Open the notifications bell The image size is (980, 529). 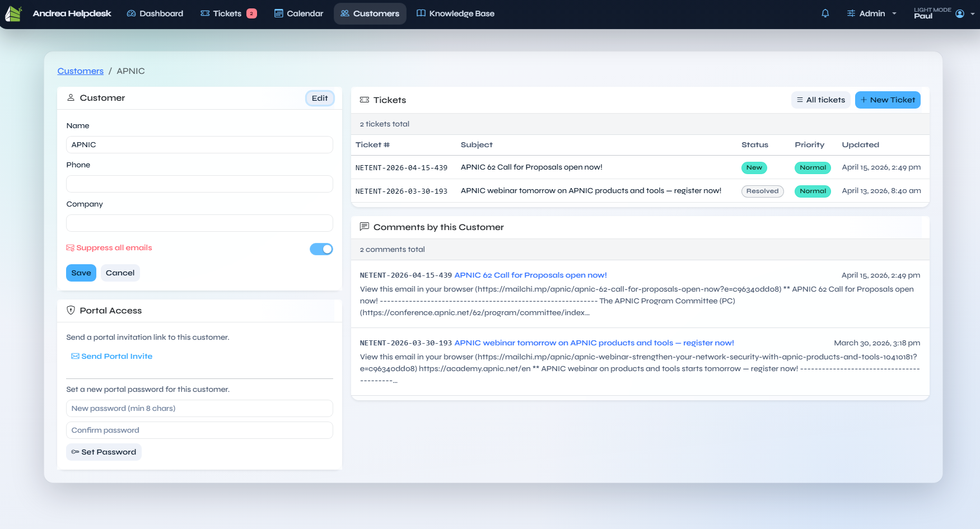click(825, 13)
